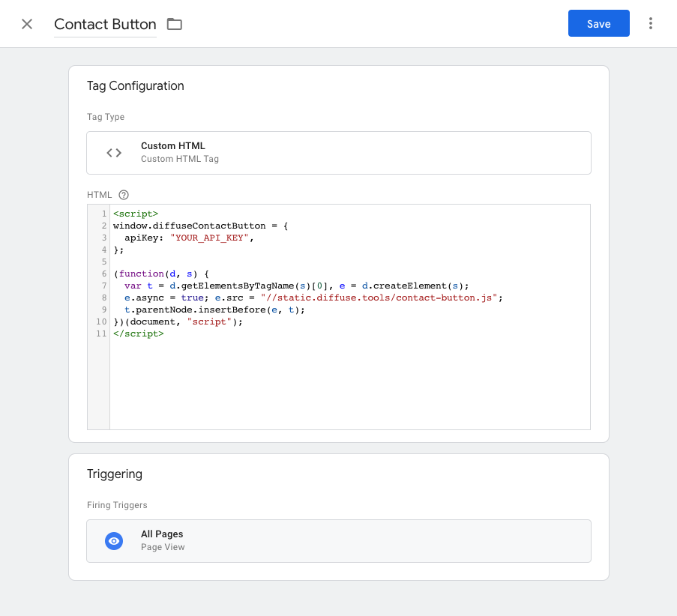Open the HTML field help icon
Viewport: 677px width, 616px height.
click(124, 195)
